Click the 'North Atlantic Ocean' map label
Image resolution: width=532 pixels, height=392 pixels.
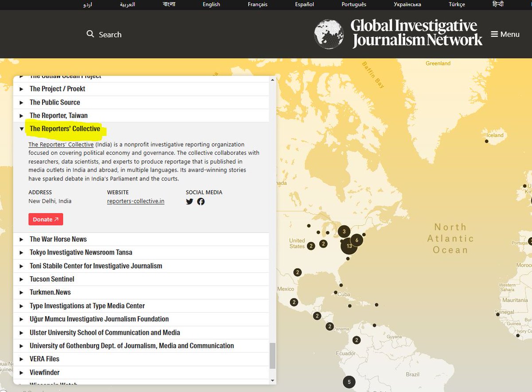(450, 239)
